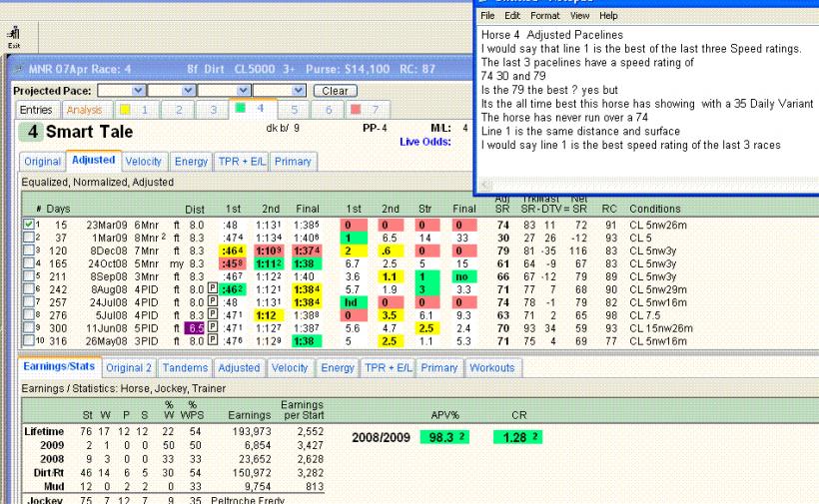Click Clear button next to Projected Pace
Viewport: 819px width, 504px height.
[x=336, y=91]
